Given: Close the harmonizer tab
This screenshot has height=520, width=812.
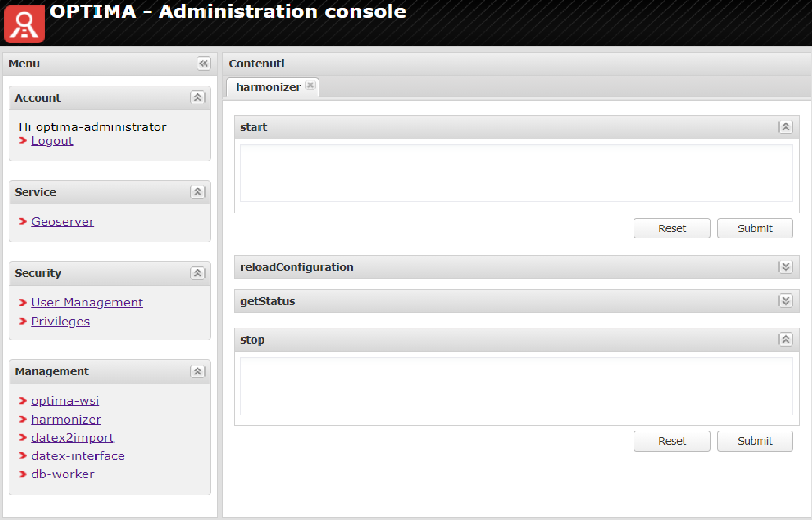Looking at the screenshot, I should pos(310,85).
